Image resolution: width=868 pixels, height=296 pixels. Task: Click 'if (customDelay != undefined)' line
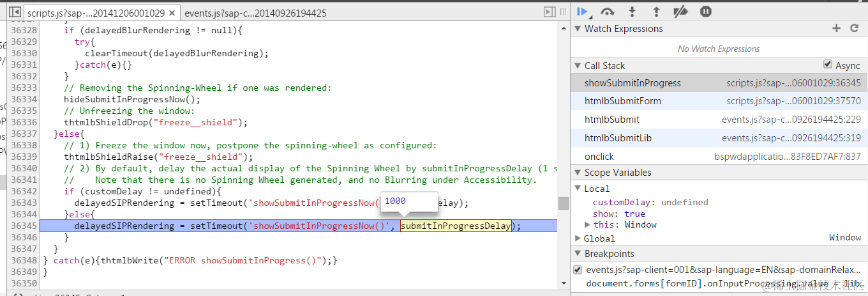142,191
